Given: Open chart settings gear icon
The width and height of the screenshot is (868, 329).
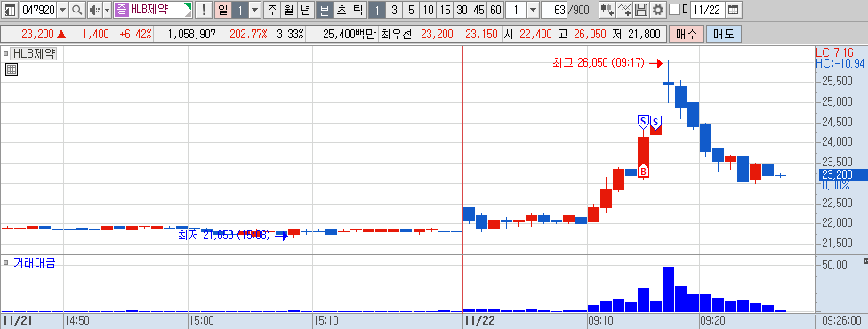Looking at the screenshot, I should pos(657,10).
